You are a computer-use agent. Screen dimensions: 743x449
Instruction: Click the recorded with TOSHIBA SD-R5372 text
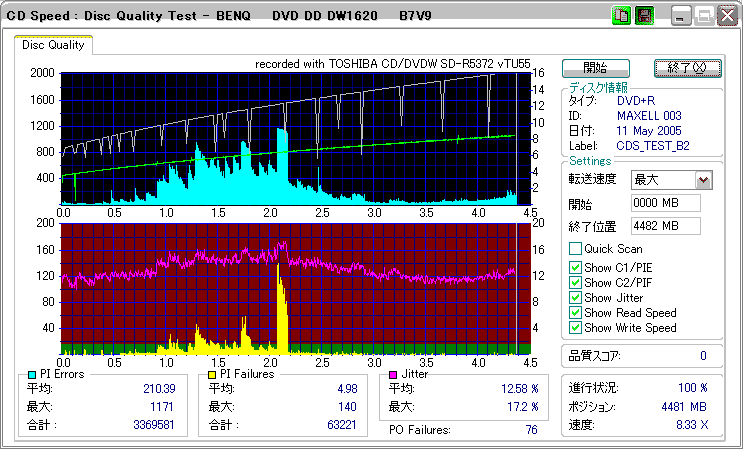tap(392, 64)
